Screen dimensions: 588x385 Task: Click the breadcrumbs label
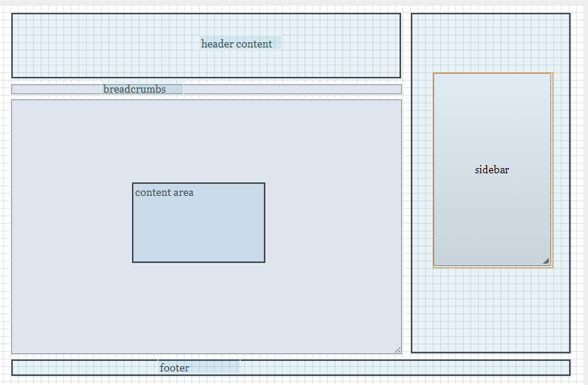[x=134, y=89]
